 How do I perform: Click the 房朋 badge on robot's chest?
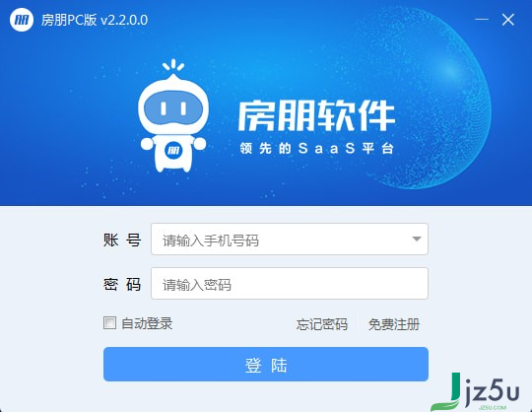coord(173,150)
